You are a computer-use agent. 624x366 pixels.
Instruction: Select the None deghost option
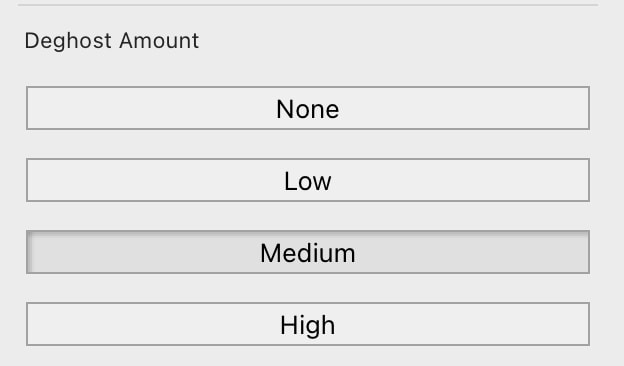coord(308,108)
